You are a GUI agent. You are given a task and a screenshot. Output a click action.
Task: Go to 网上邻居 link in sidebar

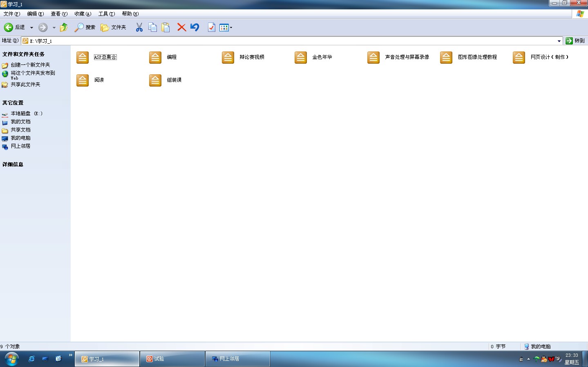coord(20,146)
